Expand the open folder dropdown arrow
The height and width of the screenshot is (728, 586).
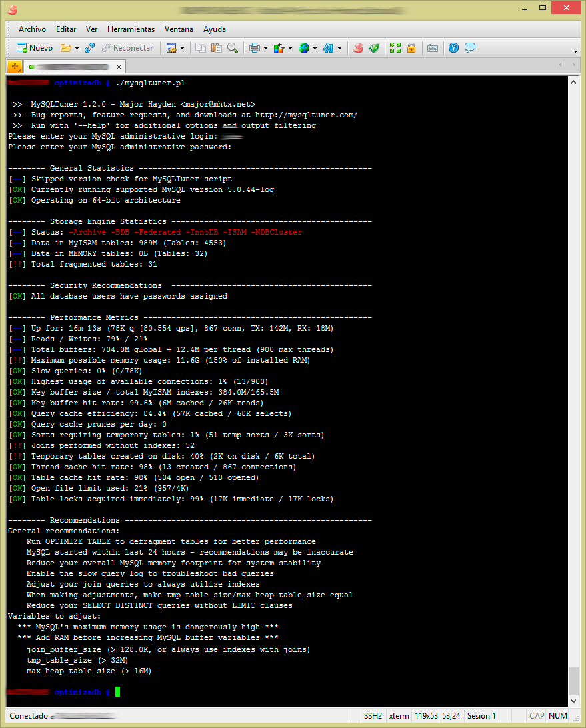click(x=77, y=48)
